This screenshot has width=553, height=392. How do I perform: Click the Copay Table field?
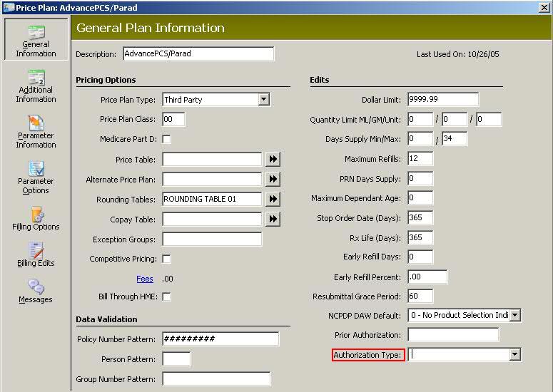coord(212,219)
